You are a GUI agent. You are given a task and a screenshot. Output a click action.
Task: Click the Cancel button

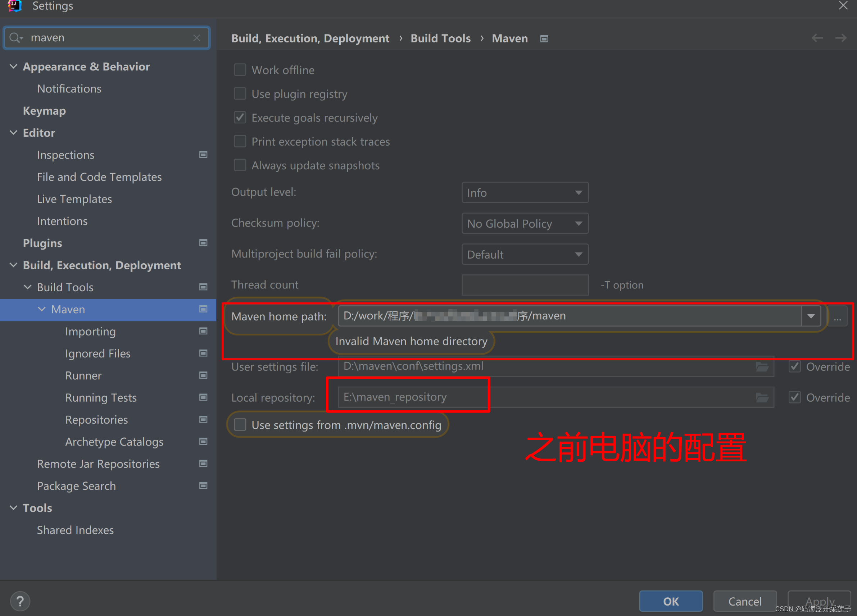[x=745, y=601]
